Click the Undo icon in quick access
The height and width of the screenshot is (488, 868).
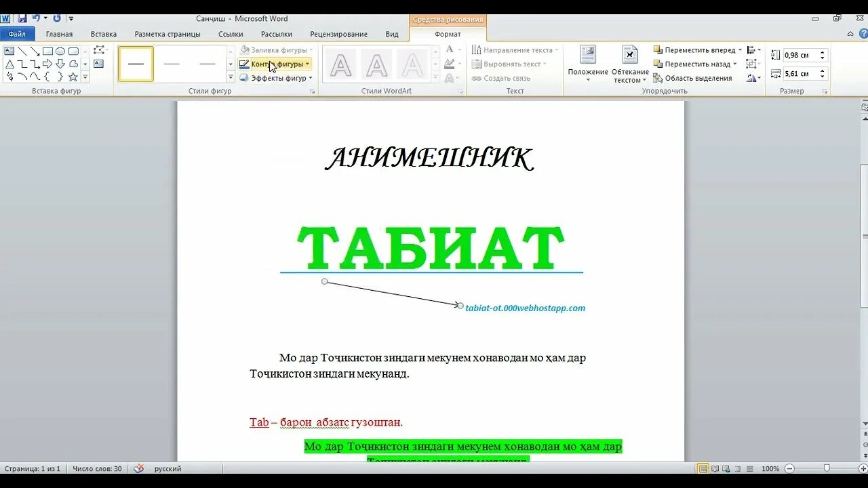[x=36, y=18]
